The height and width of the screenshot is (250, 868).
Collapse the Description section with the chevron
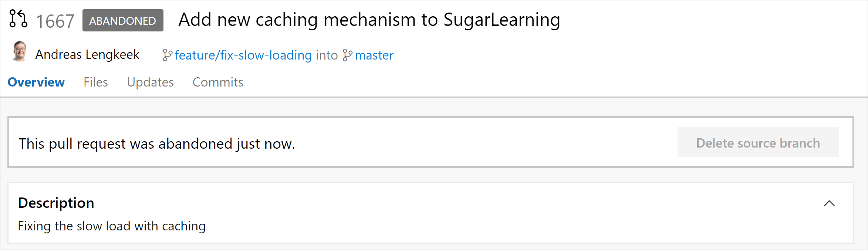(x=829, y=203)
